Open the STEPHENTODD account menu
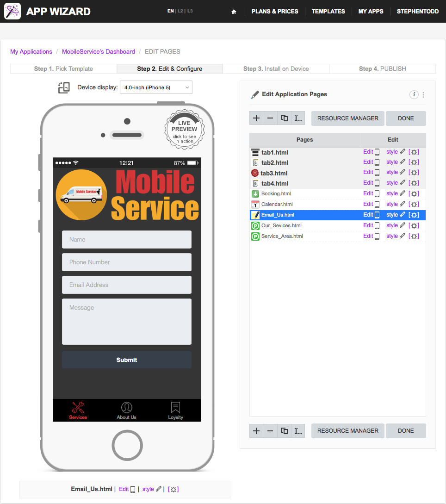 coord(417,12)
